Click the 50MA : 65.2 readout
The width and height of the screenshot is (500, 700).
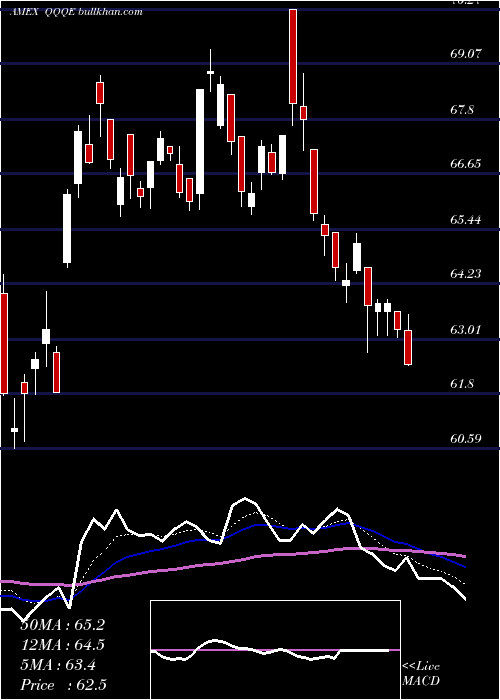[62, 625]
